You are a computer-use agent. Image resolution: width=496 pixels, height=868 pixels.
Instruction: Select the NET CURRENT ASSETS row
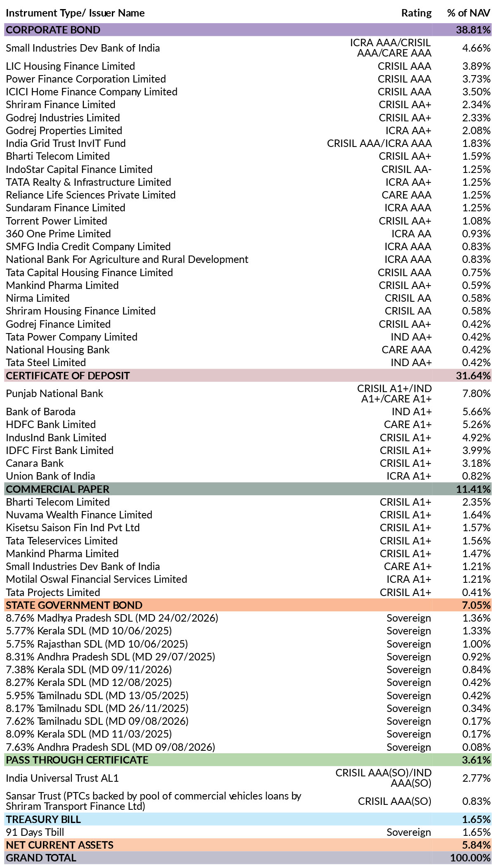click(x=248, y=845)
